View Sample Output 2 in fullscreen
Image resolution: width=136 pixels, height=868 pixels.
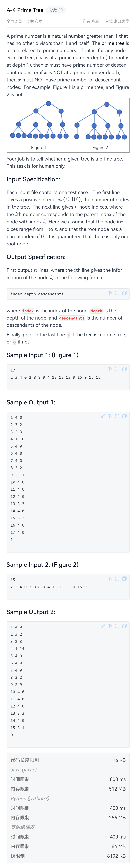[117, 626]
